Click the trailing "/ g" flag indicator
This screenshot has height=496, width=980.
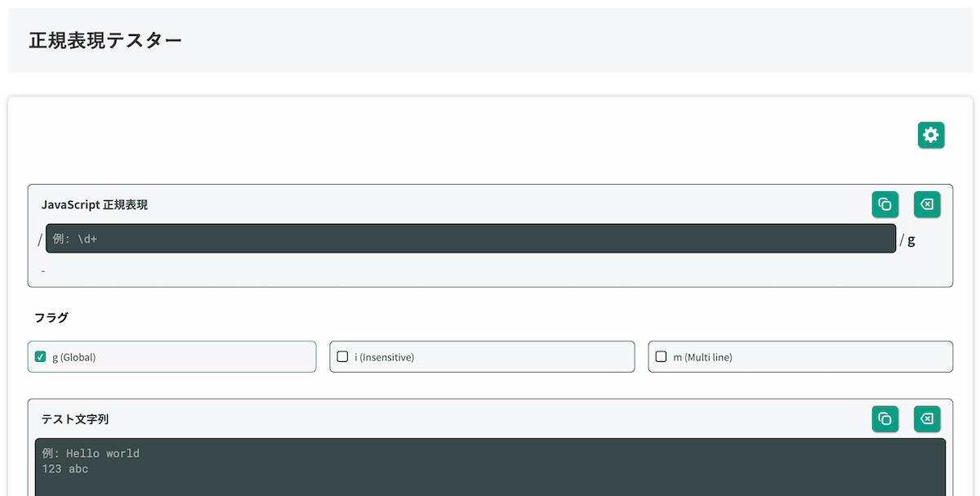[907, 239]
